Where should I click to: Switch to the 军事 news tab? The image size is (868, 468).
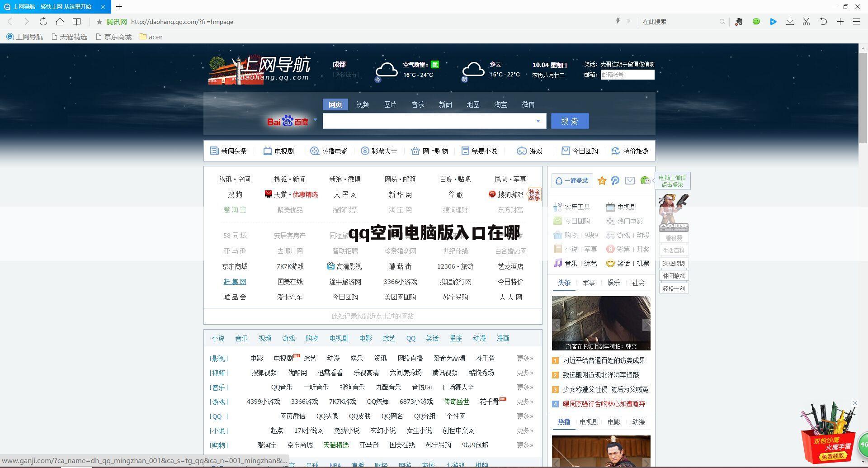click(x=589, y=282)
